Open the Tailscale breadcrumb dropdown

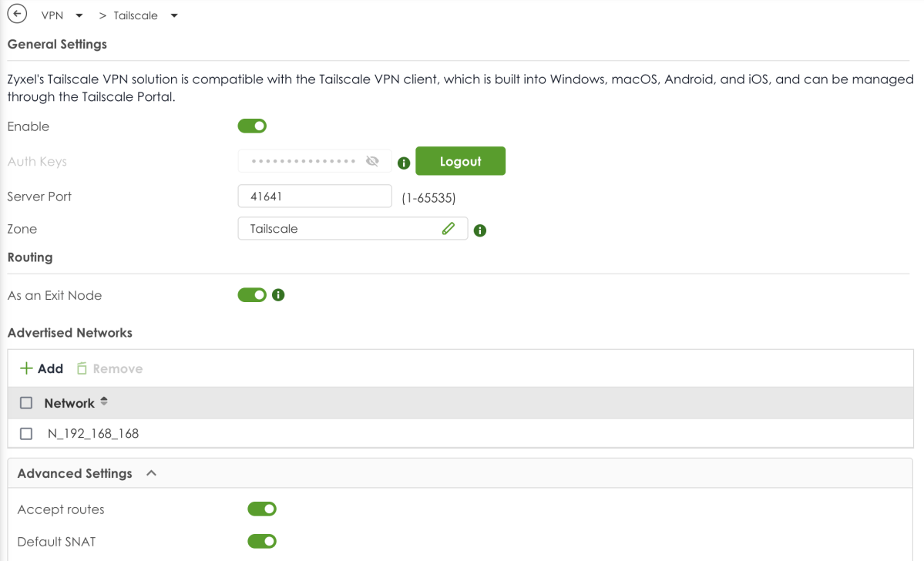tap(174, 15)
